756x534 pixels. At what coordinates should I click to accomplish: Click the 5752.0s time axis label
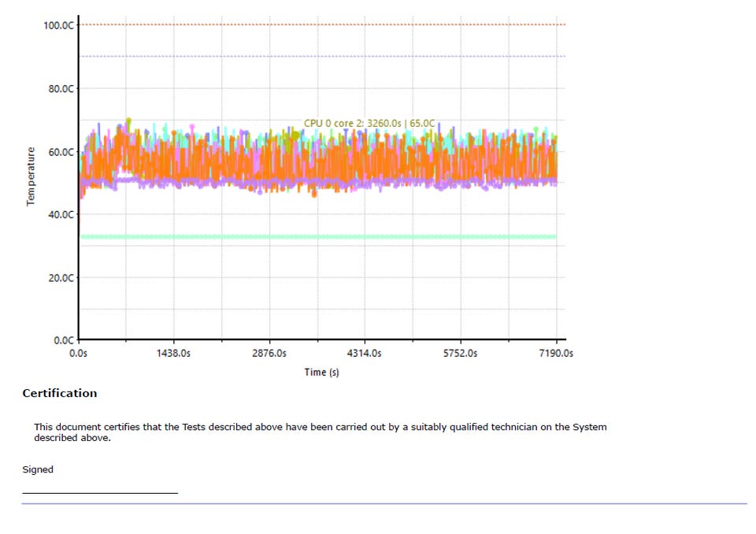pyautogui.click(x=461, y=353)
